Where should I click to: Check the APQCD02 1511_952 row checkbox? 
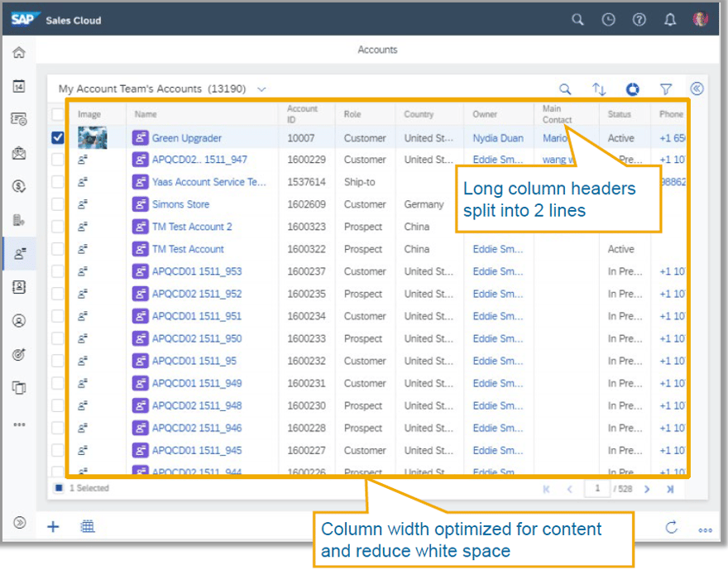tap(58, 294)
